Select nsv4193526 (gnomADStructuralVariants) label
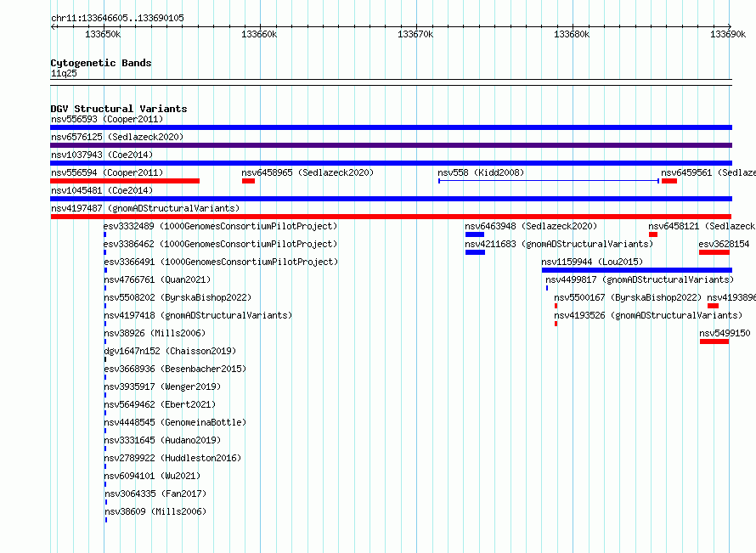The height and width of the screenshot is (553, 756). tap(648, 315)
